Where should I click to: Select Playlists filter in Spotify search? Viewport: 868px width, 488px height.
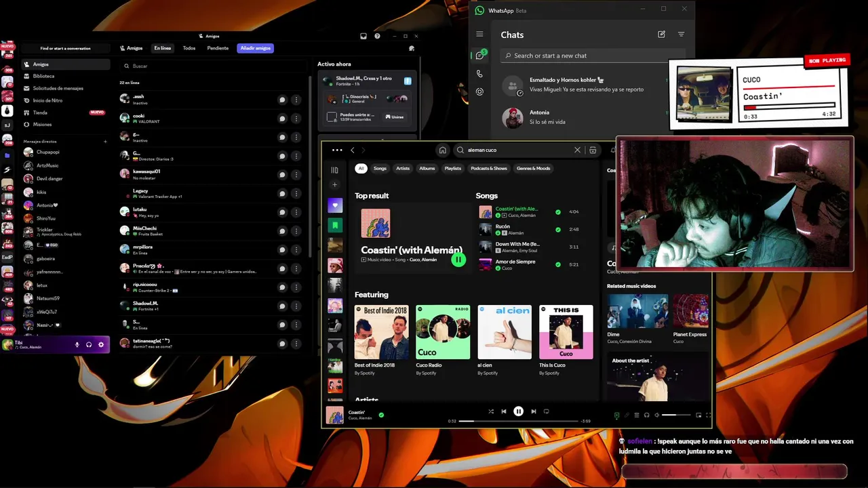click(x=453, y=168)
